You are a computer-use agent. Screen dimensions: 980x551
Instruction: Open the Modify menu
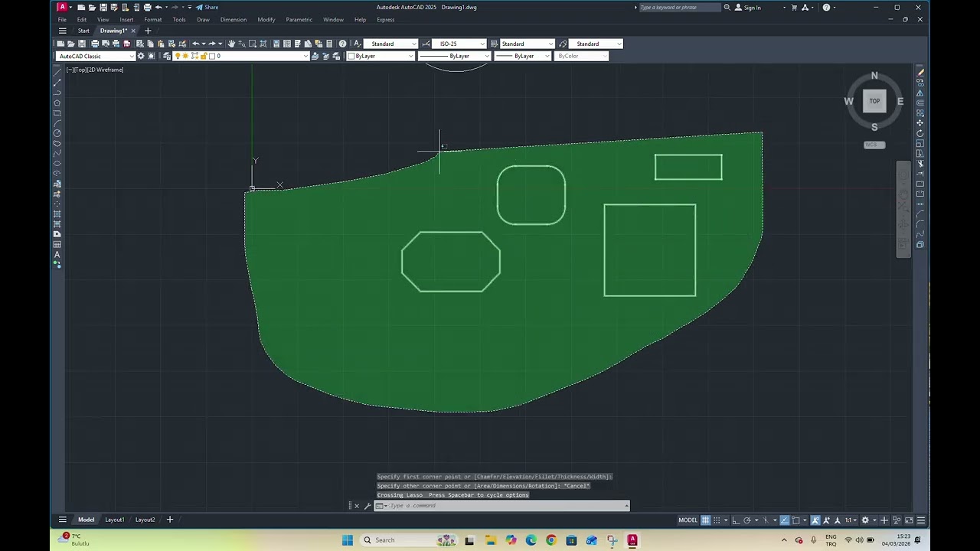[x=266, y=20]
